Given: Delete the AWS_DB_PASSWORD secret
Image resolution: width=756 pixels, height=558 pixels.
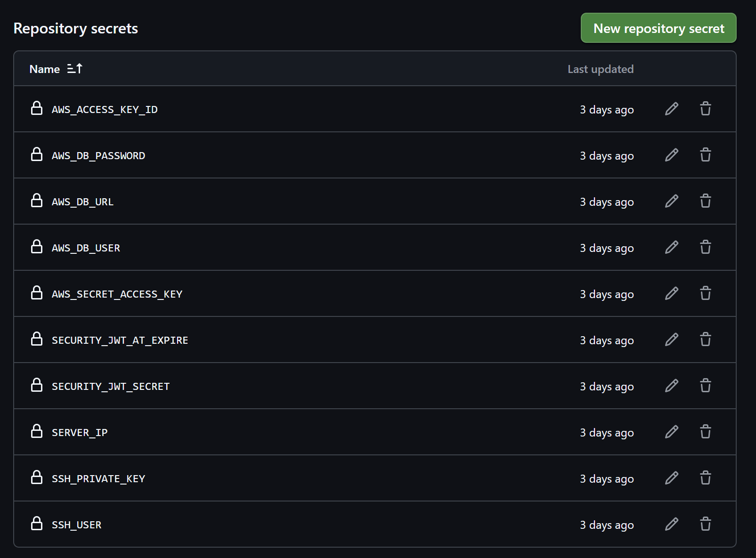Looking at the screenshot, I should coord(705,155).
